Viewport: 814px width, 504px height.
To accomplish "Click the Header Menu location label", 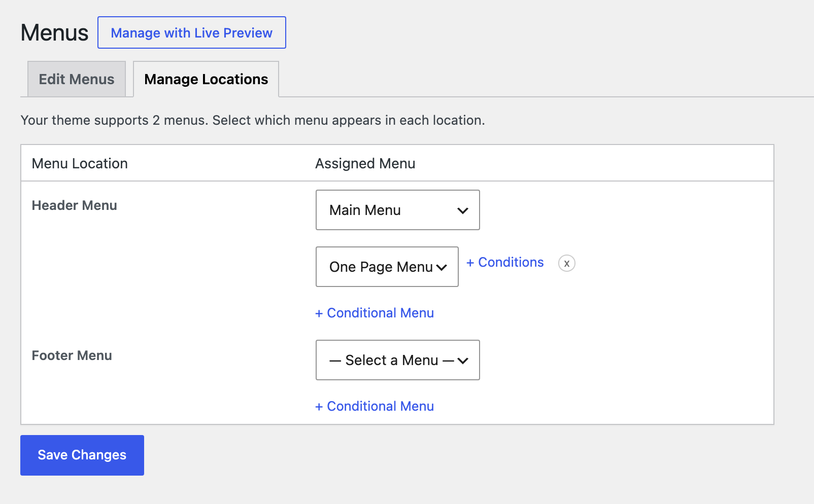I will tap(75, 205).
